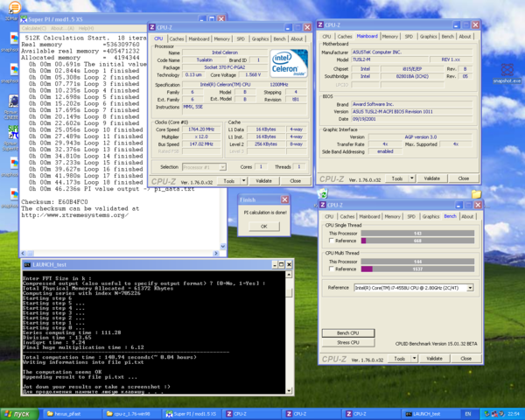Select Super PI / mod1.5 XS taskbar button
The height and width of the screenshot is (420, 525).
(191, 414)
